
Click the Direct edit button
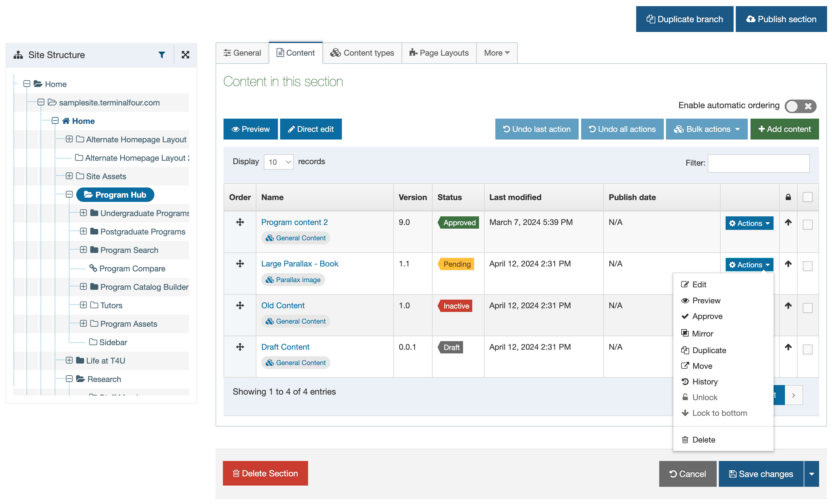tap(311, 129)
